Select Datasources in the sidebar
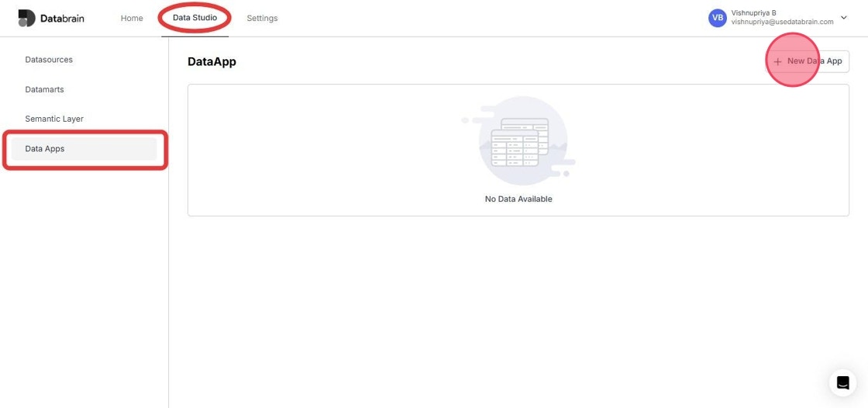Screen dimensions: 868x408 click(49, 60)
